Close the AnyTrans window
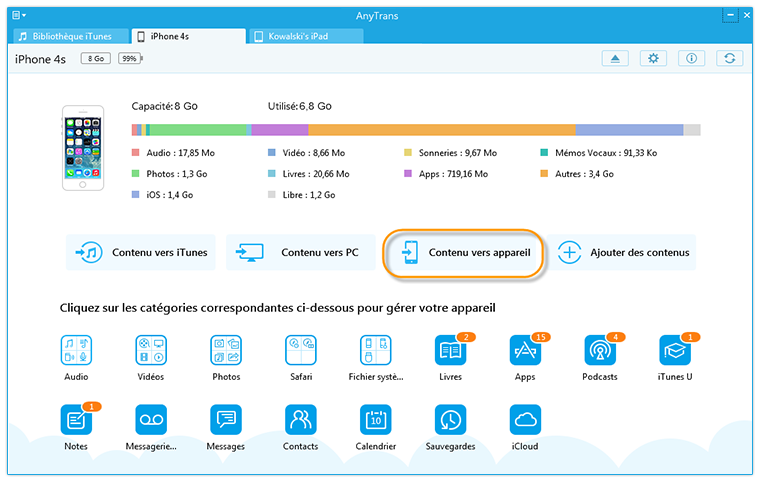This screenshot has width=760, height=481. pos(747,16)
